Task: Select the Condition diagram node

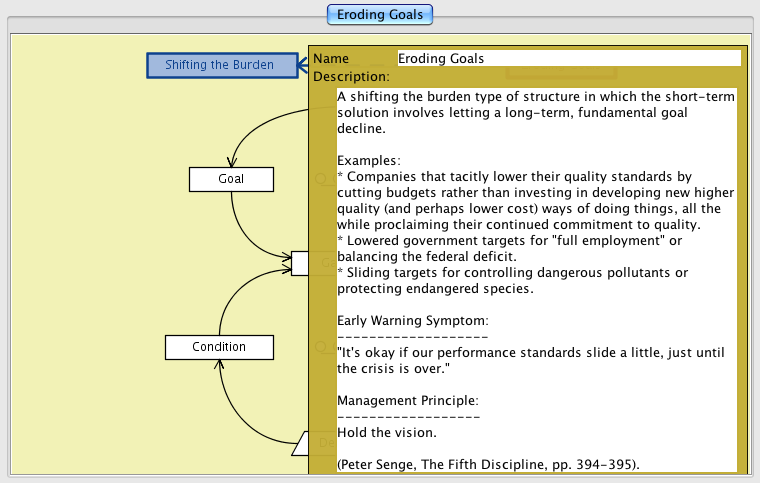Action: pyautogui.click(x=219, y=347)
